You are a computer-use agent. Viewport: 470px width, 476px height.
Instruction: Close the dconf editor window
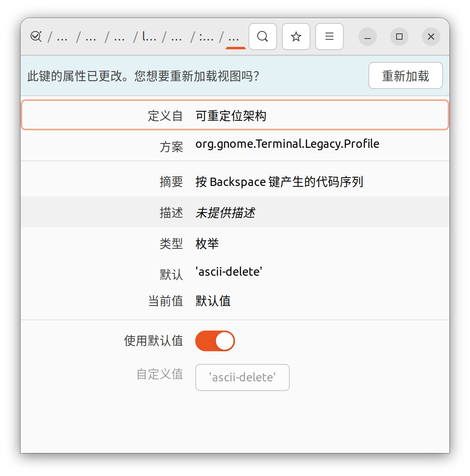431,37
